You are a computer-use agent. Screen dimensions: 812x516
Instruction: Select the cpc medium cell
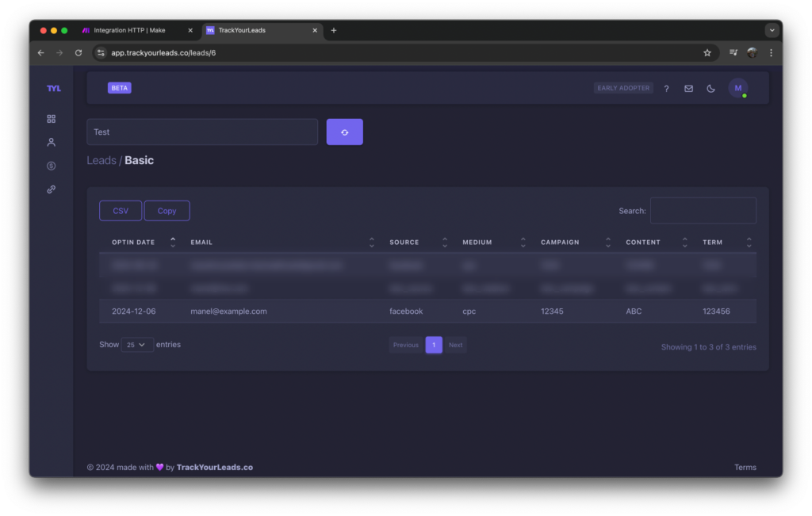click(x=469, y=312)
